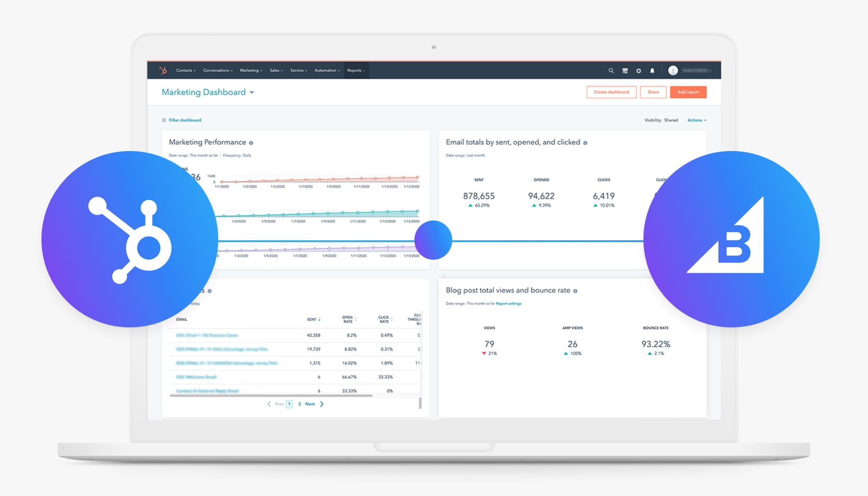The width and height of the screenshot is (868, 496).
Task: Open the email link with 1,315 sent
Action: [x=227, y=363]
